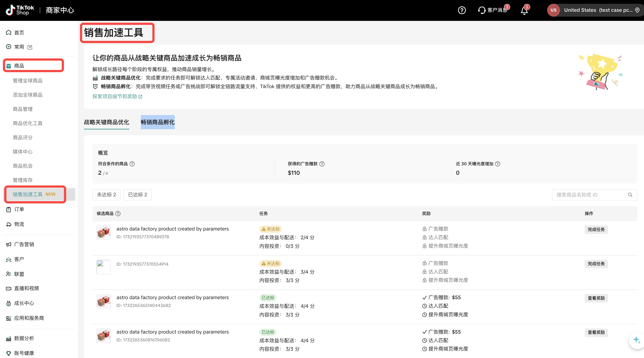
Task: Click the info icon next to 候选商品
Action: coord(118,213)
